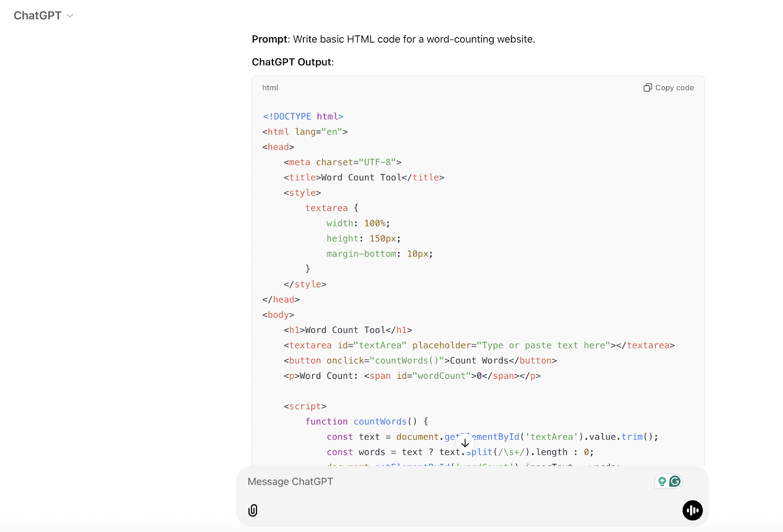This screenshot has height=532, width=783.
Task: Open the ChatGPT model selector dropdown
Action: pos(44,15)
